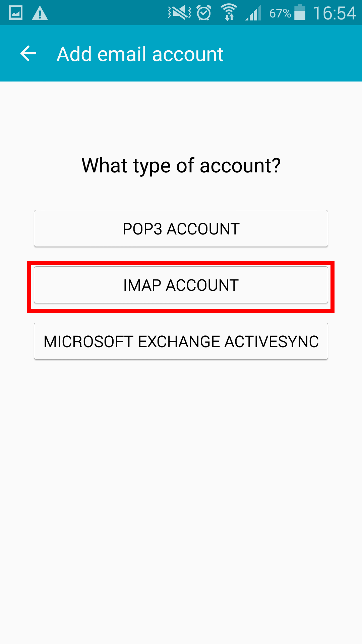Tap the 67% battery percentage
Screen dimensions: 362x644
(x=280, y=13)
